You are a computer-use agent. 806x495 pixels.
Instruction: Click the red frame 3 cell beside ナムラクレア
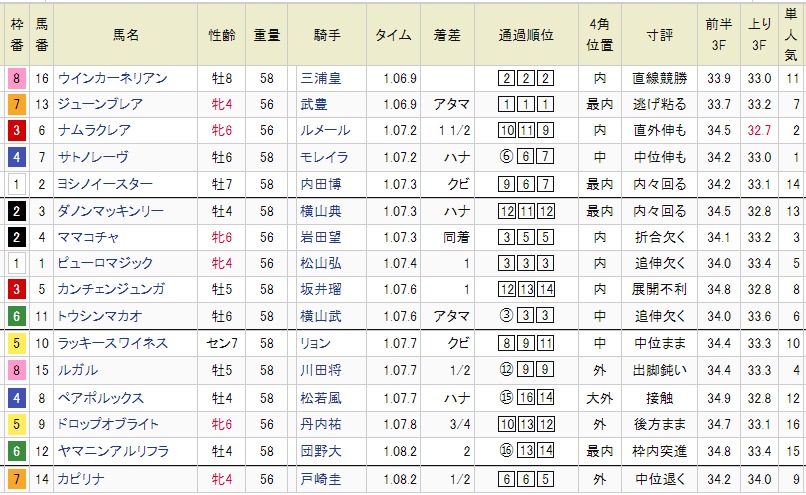point(17,130)
